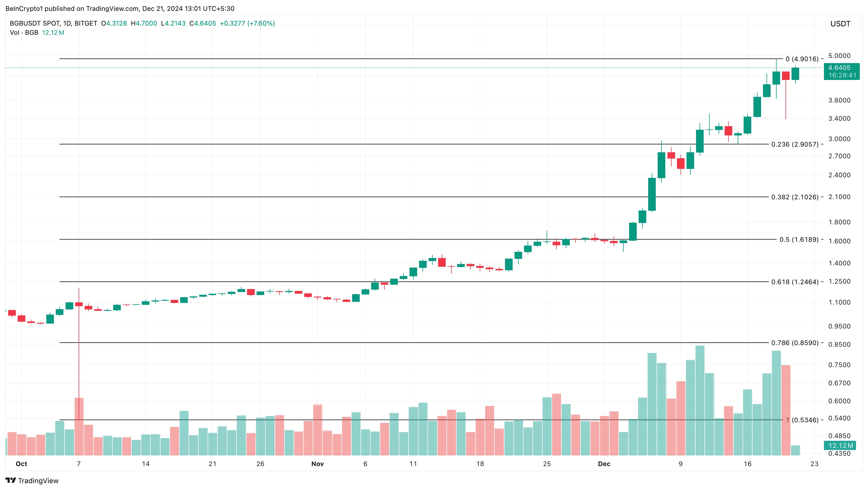Click the TradingView logo icon

11,480
